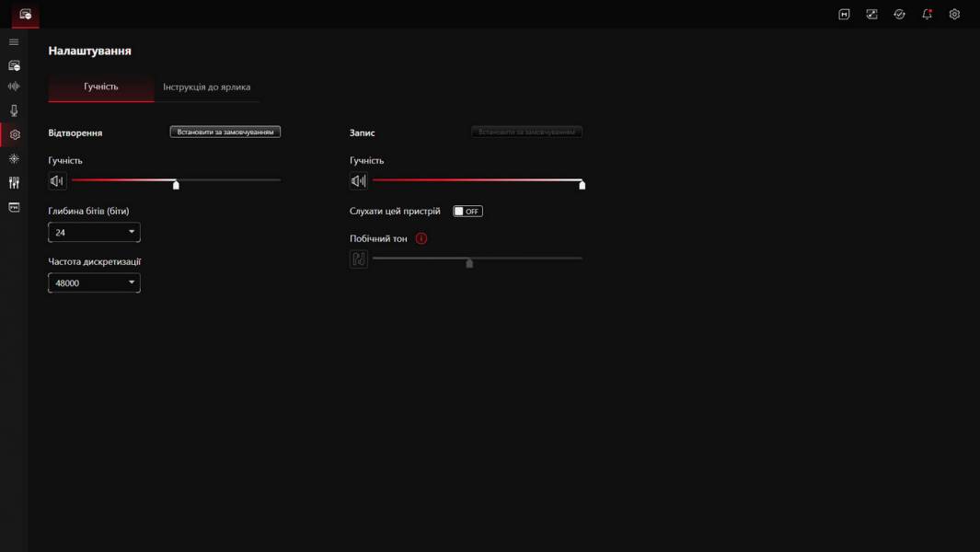The image size is (980, 552).
Task: Click Встановити за замовчуванням for Запис
Action: click(x=526, y=132)
